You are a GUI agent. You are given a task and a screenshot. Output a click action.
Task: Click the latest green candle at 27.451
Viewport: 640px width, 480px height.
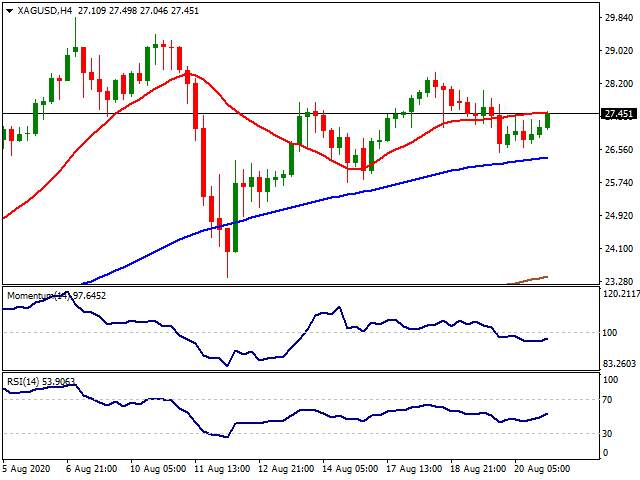click(547, 120)
